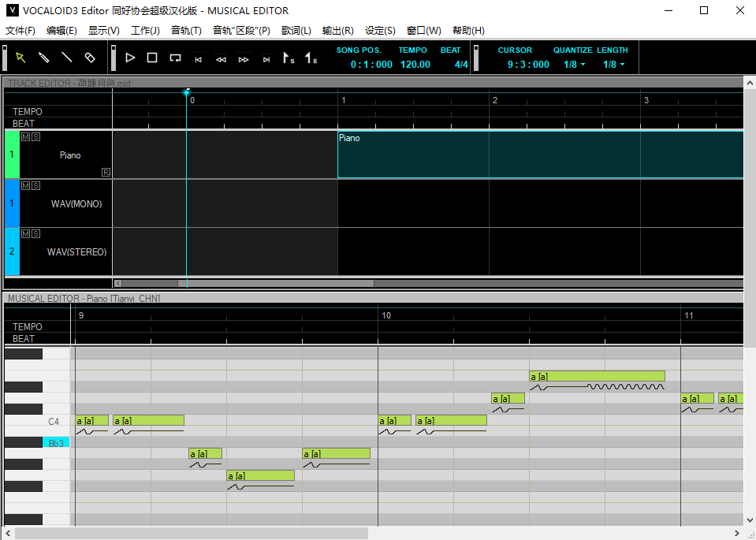The width and height of the screenshot is (756, 540).
Task: Solo the WAV(MONO) track
Action: (x=35, y=185)
